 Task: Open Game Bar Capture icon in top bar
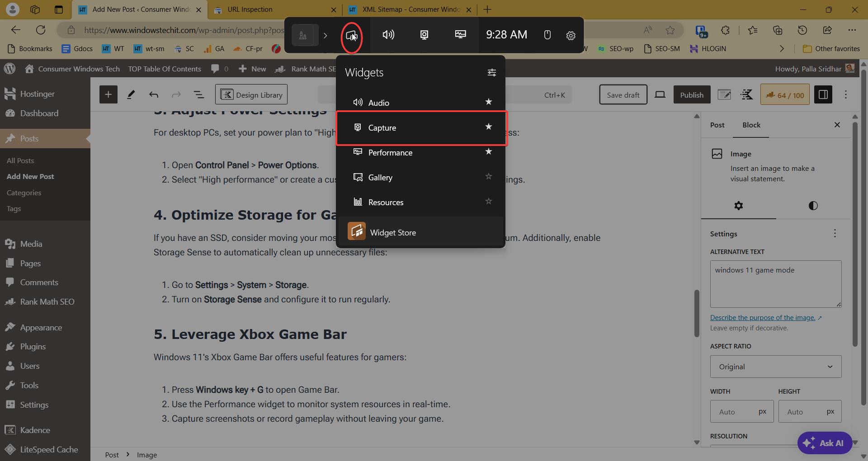424,35
